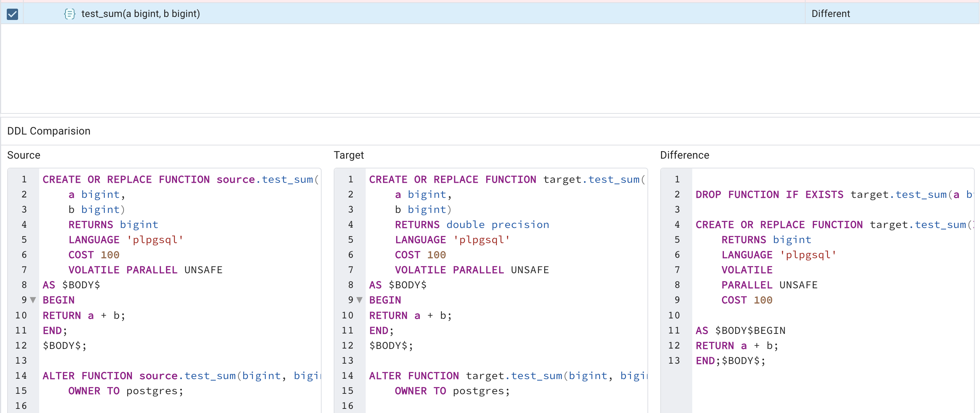980x413 pixels.
Task: Click the ALTER FUNCTION source.test_sum line
Action: 152,376
